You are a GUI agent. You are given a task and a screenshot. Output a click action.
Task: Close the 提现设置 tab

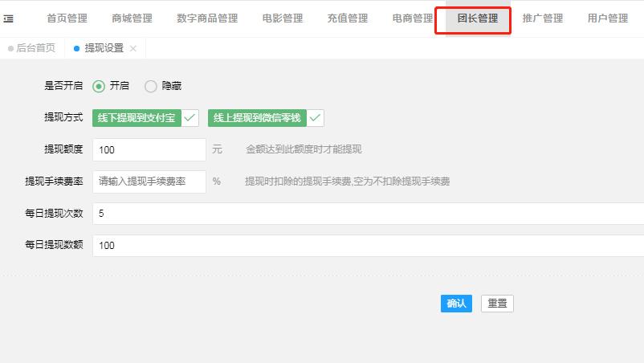point(133,48)
